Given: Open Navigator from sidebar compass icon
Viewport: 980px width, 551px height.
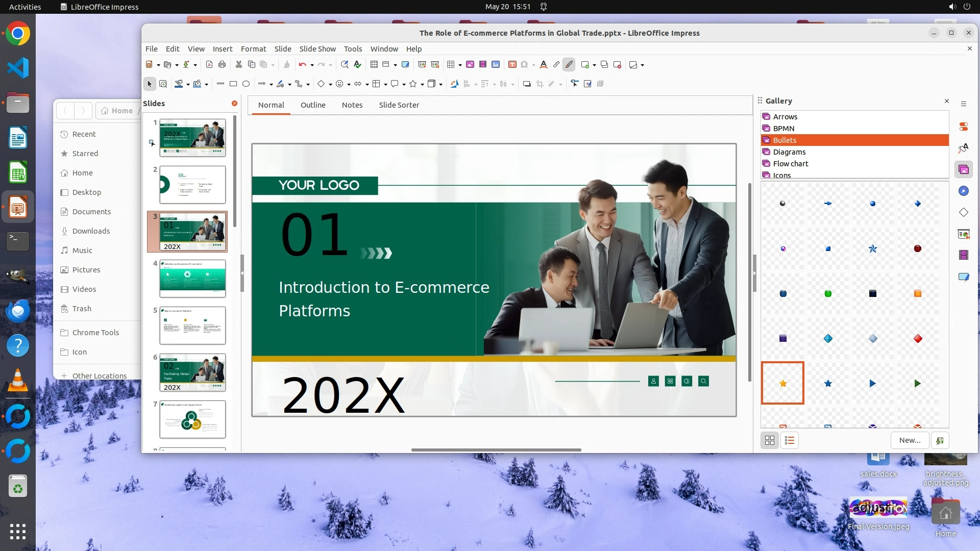Looking at the screenshot, I should pos(964,191).
